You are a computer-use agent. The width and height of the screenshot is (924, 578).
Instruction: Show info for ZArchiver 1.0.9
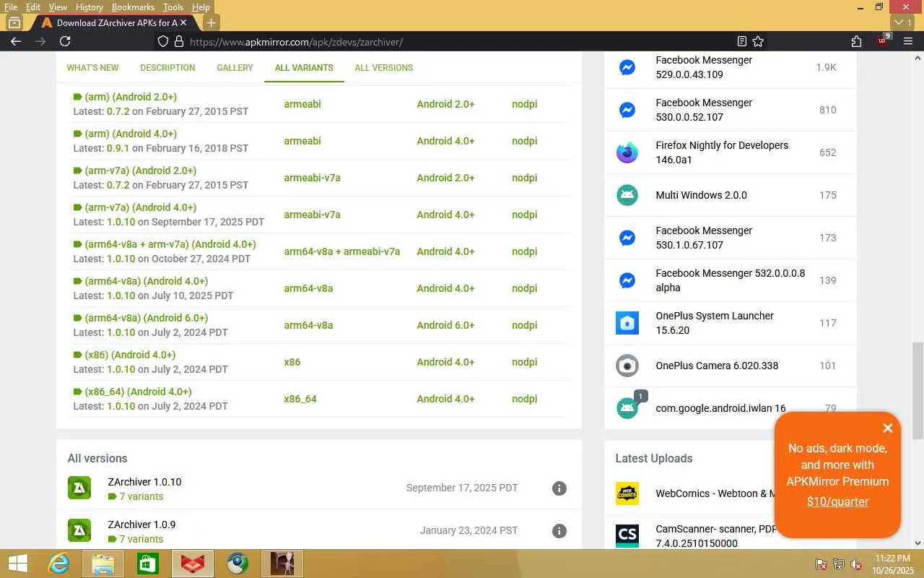559,531
